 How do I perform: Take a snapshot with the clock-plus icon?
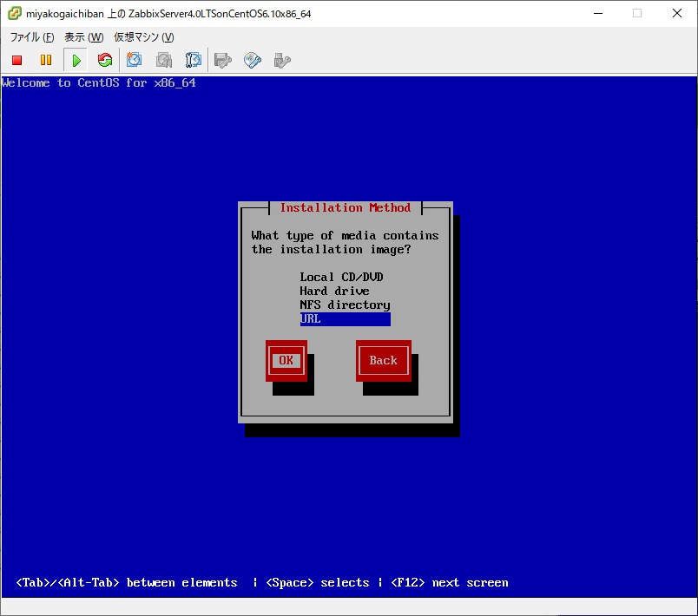point(134,60)
